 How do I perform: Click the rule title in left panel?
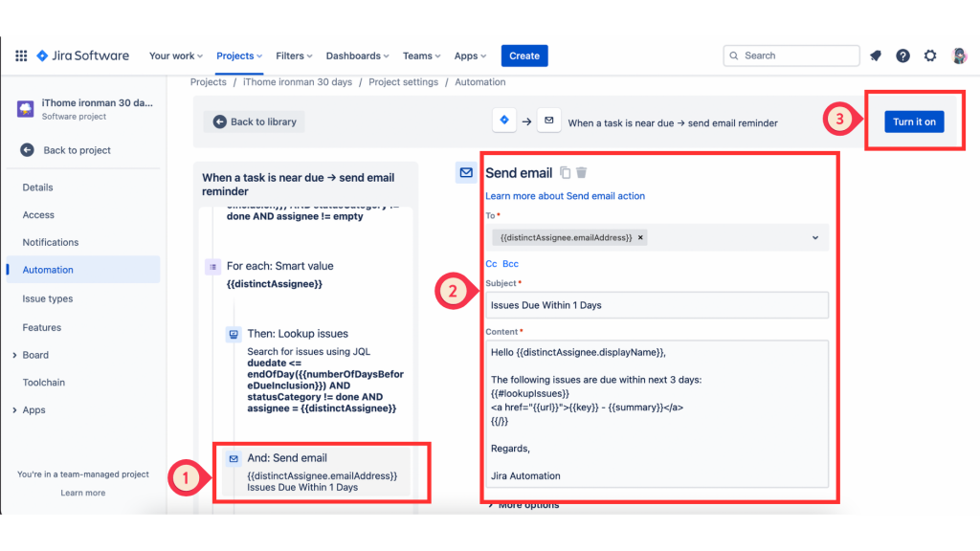click(299, 185)
